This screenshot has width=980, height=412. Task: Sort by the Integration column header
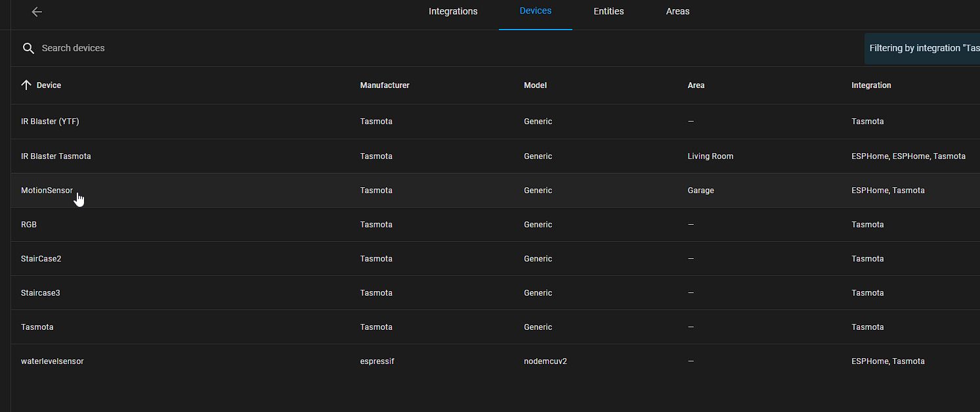(871, 85)
